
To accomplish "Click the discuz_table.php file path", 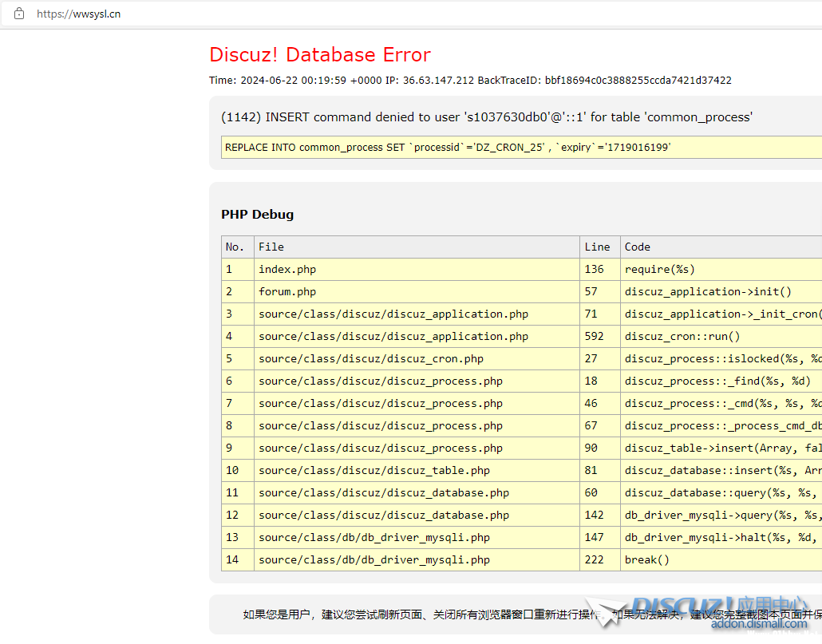I will tap(373, 470).
